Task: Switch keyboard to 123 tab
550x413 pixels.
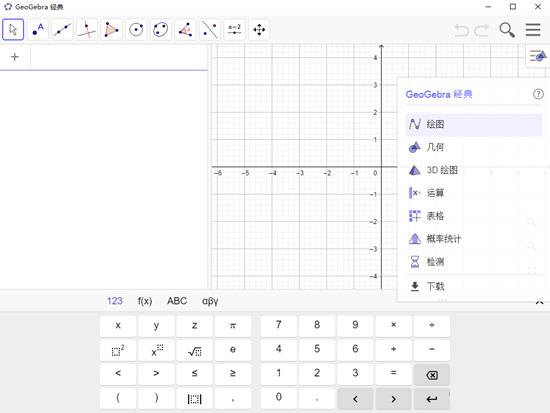Action: (x=115, y=301)
